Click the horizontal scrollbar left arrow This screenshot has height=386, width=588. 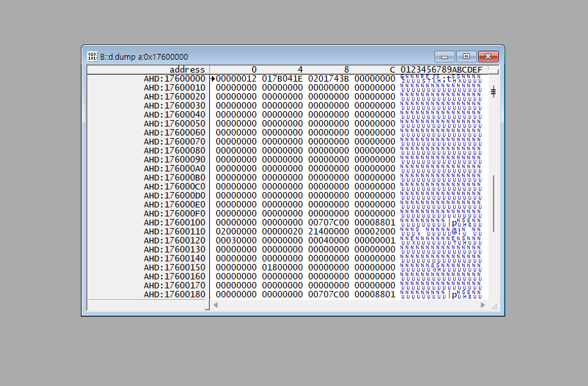pyautogui.click(x=216, y=305)
